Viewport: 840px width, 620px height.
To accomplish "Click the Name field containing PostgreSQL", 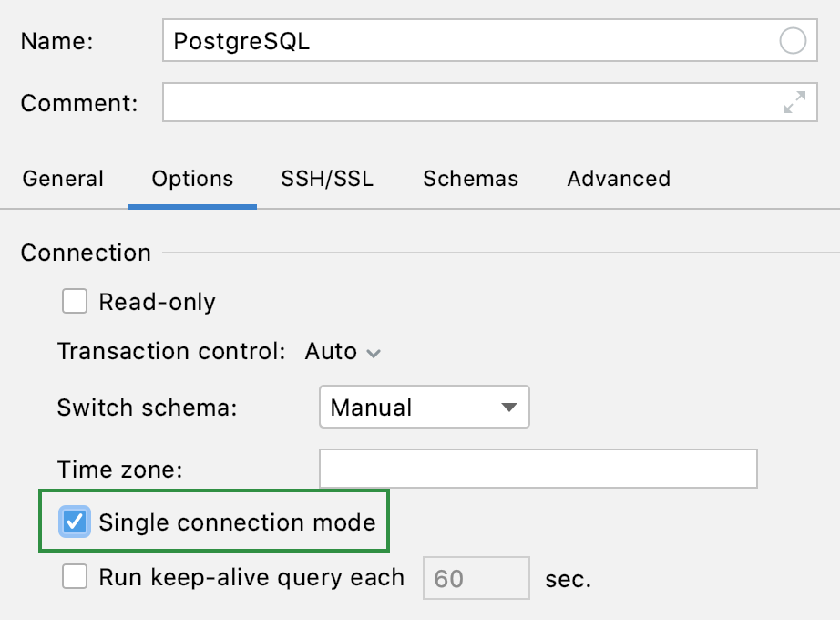I will point(410,41).
